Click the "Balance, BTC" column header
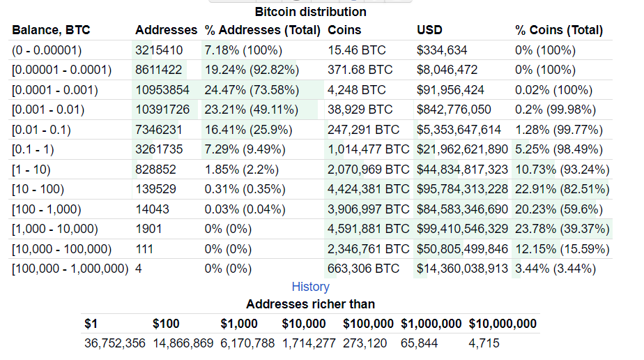The width and height of the screenshot is (644, 360). tap(51, 30)
